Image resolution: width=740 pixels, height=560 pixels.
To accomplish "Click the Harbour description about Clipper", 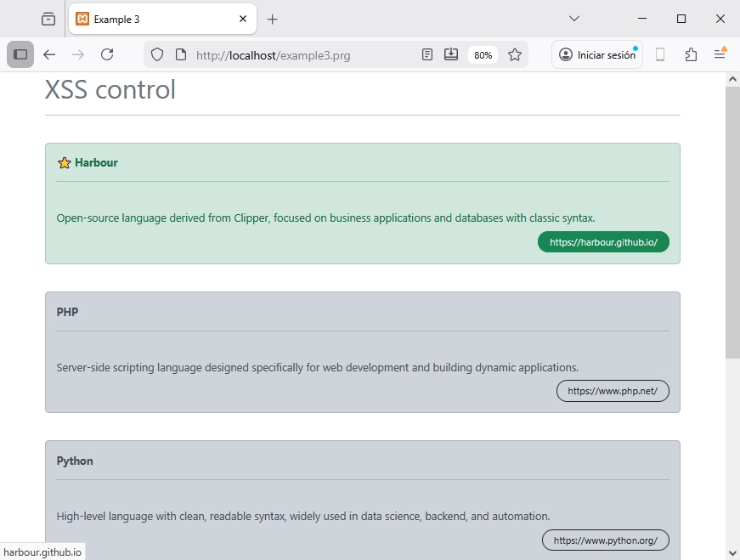I will (325, 218).
